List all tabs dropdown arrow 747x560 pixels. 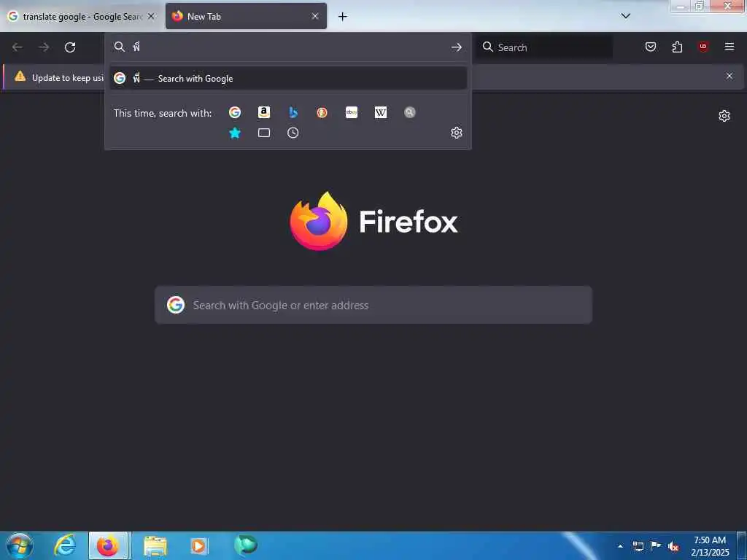point(625,16)
